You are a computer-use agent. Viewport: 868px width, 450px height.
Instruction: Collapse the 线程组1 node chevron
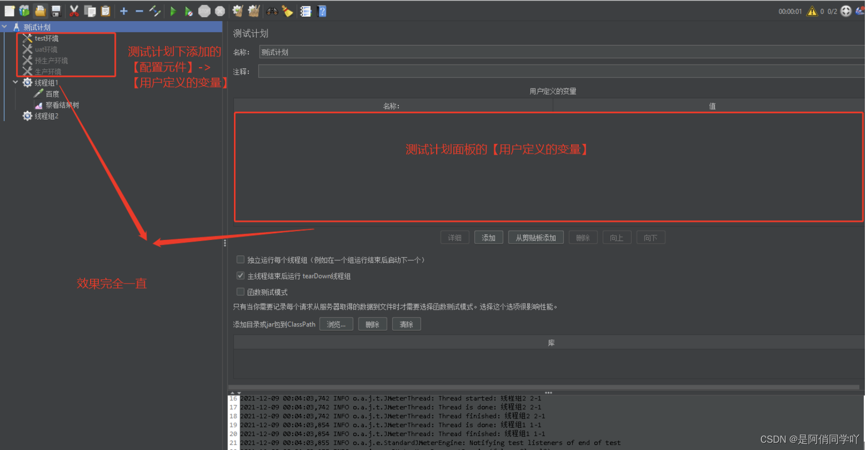click(x=16, y=82)
